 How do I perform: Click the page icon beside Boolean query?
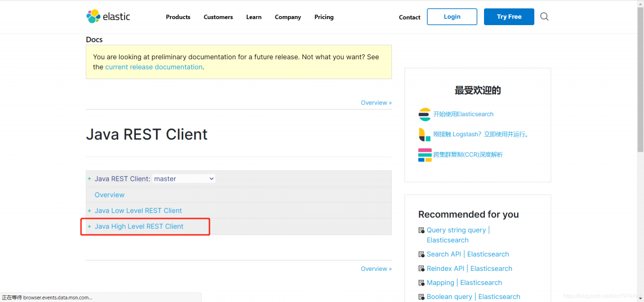pyautogui.click(x=421, y=297)
